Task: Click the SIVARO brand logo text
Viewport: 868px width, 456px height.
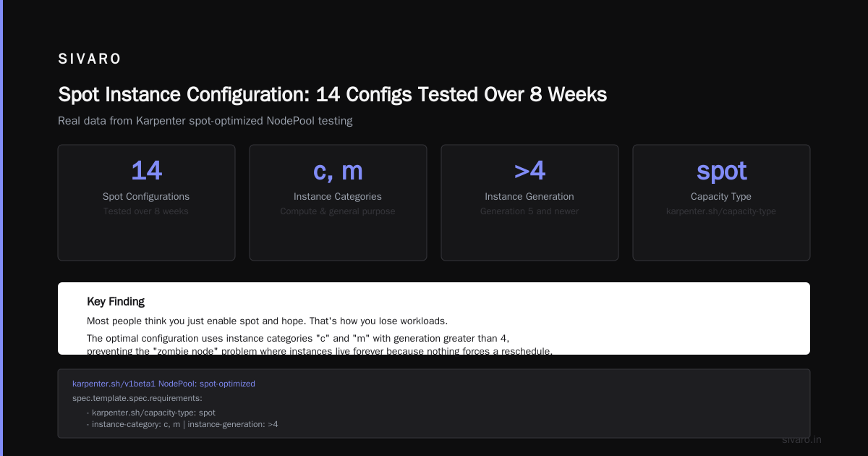Action: (90, 59)
